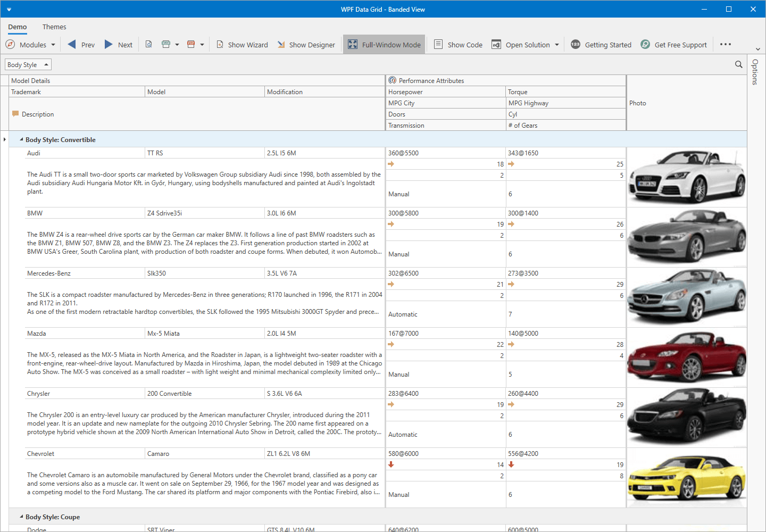Expand the Open Solution dropdown arrow
Image resolution: width=766 pixels, height=532 pixels.
point(557,45)
